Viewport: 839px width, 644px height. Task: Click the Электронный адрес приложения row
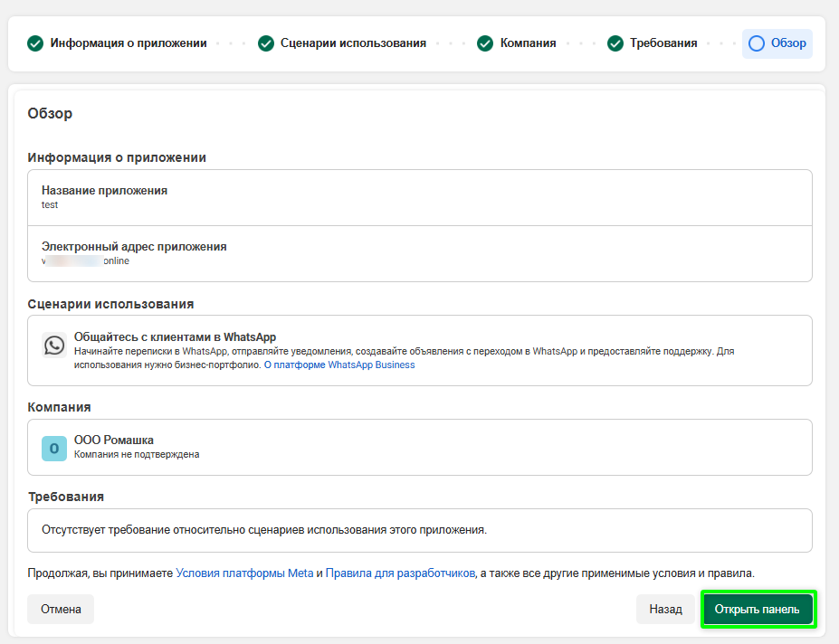419,253
